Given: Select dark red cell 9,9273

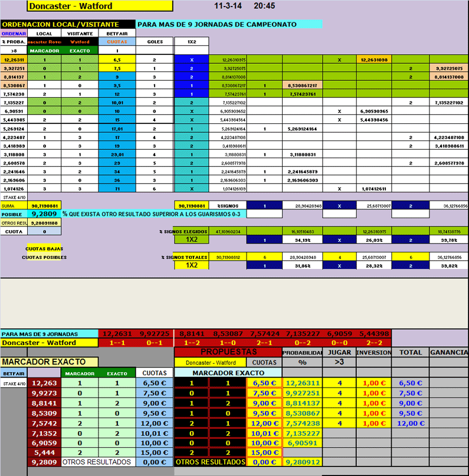Looking at the screenshot, I should pos(44,393).
